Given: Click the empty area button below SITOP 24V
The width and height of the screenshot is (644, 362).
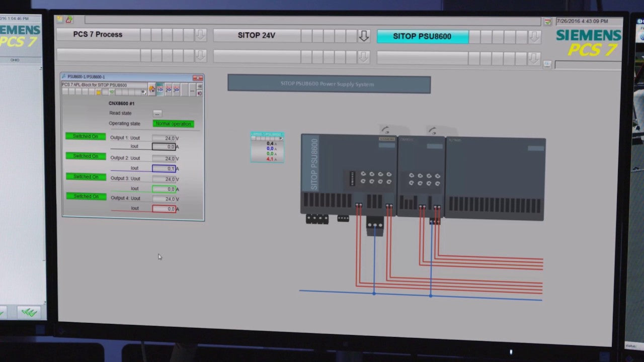Looking at the screenshot, I should point(257,56).
